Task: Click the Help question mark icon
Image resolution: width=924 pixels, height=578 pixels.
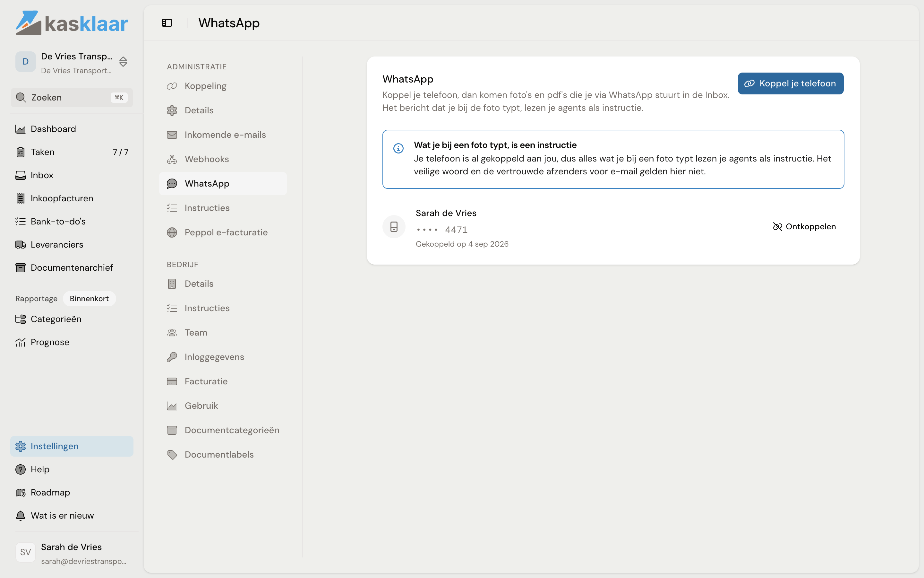Action: coord(20,469)
